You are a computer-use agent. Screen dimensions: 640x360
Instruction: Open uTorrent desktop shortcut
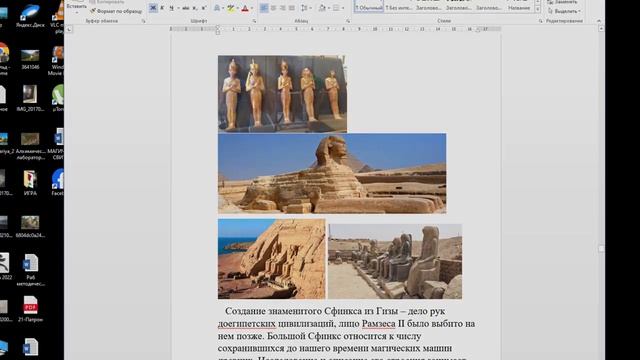[58, 98]
